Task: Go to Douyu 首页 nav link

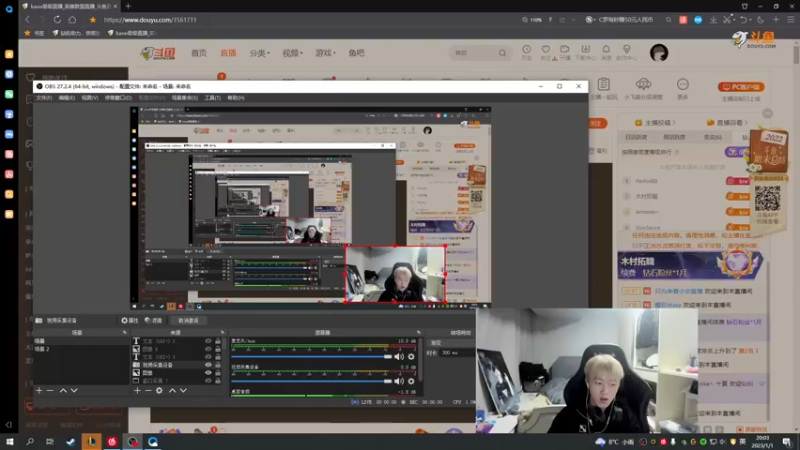Action: click(199, 53)
